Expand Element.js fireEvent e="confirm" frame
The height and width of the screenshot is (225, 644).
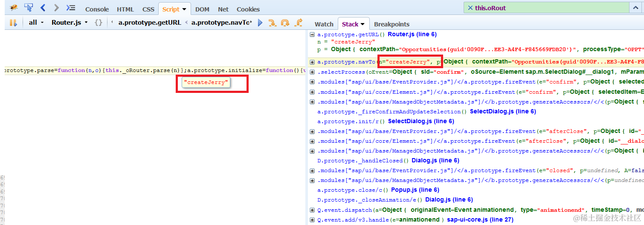(312, 92)
